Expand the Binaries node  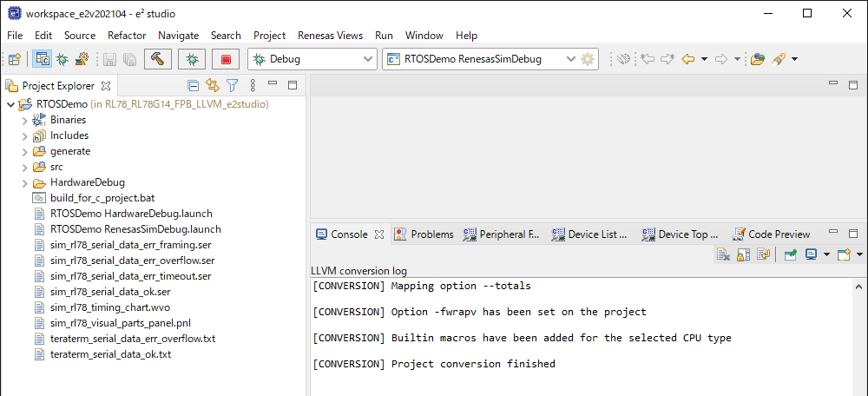pos(25,120)
